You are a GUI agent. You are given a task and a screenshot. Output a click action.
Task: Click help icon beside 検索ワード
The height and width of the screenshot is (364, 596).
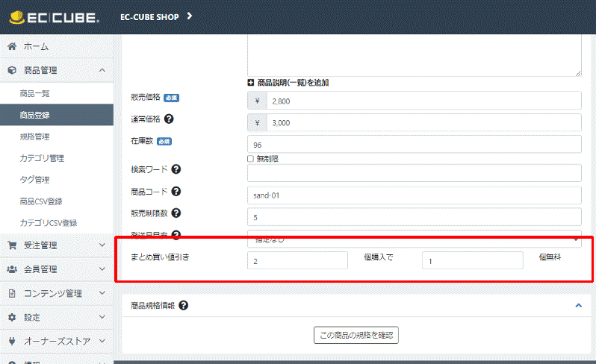click(176, 169)
